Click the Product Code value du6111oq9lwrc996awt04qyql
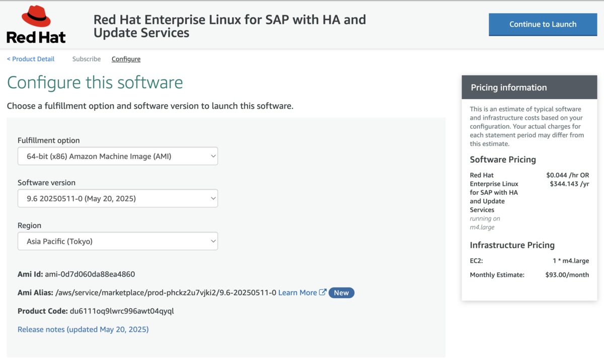The width and height of the screenshot is (604, 364). coord(122,311)
